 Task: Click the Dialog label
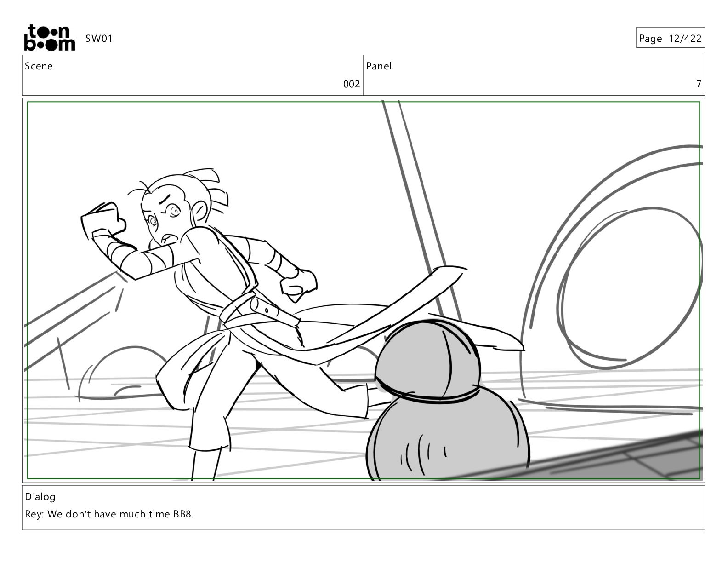[x=40, y=497]
